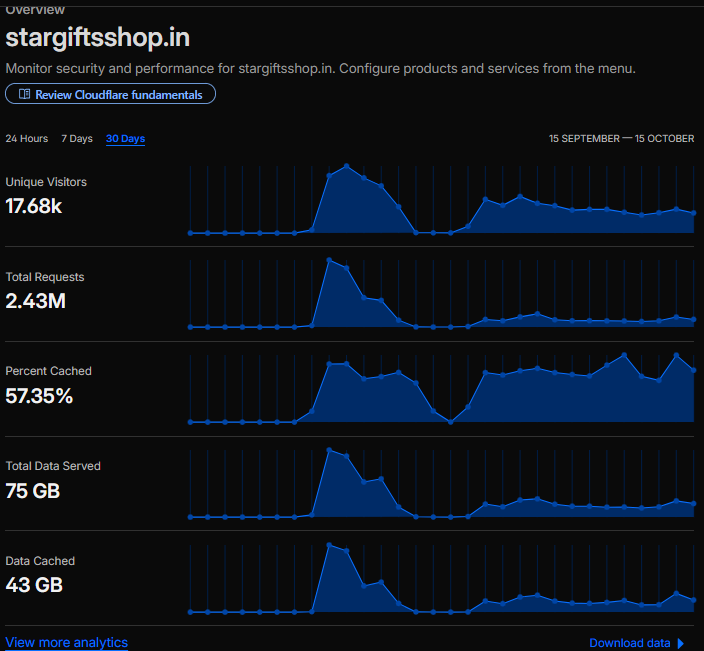Select the 30 Days tab
The width and height of the screenshot is (704, 651).
(125, 138)
